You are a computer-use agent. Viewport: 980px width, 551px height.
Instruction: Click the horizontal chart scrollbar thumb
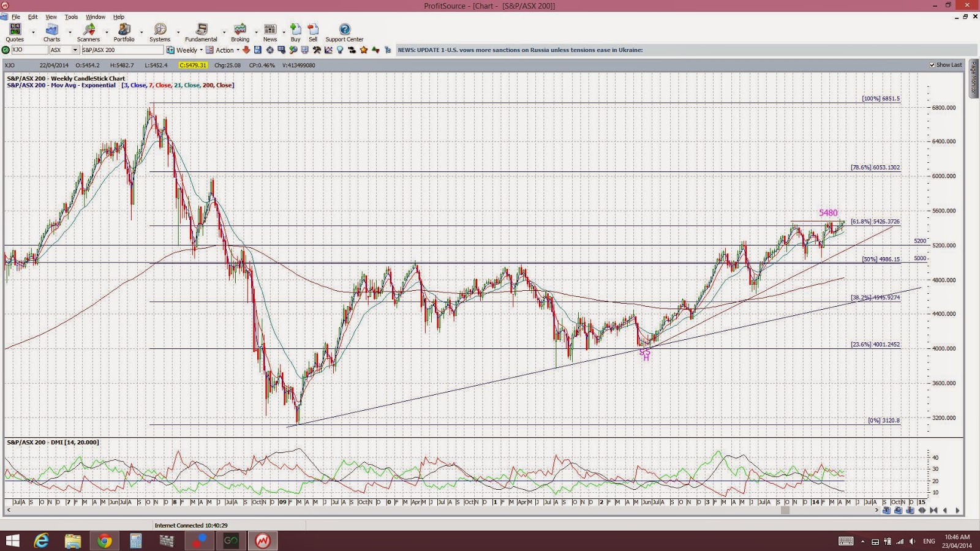[x=785, y=510]
